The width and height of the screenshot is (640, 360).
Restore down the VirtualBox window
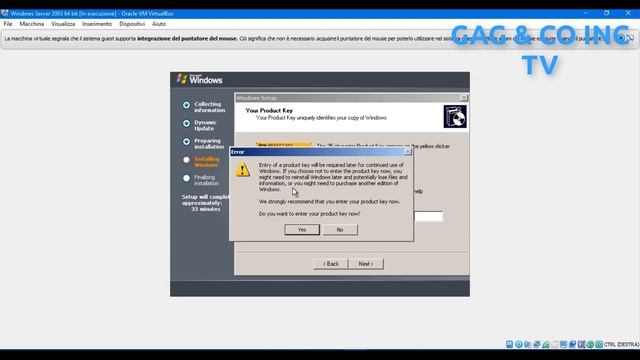click(607, 13)
